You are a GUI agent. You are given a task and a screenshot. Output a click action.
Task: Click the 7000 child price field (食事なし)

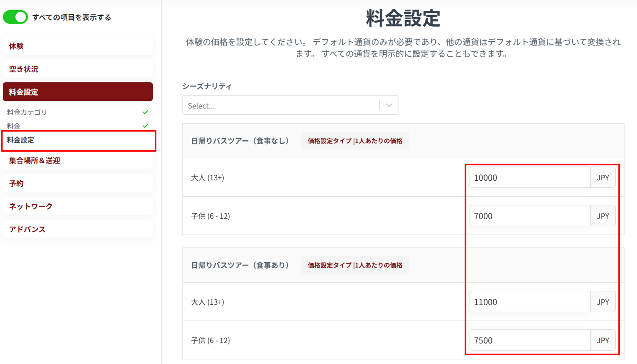pyautogui.click(x=530, y=216)
